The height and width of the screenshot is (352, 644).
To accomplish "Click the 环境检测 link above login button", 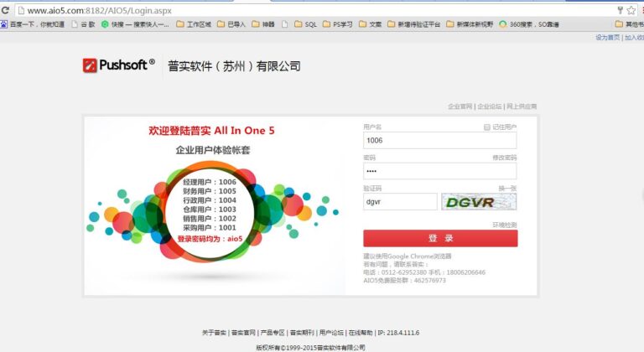I will pyautogui.click(x=504, y=225).
